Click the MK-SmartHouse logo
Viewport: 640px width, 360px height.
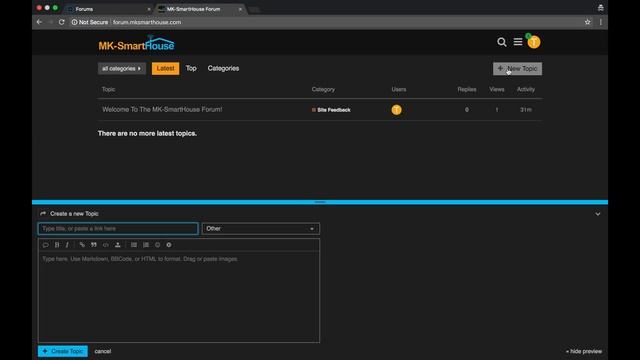click(136, 43)
